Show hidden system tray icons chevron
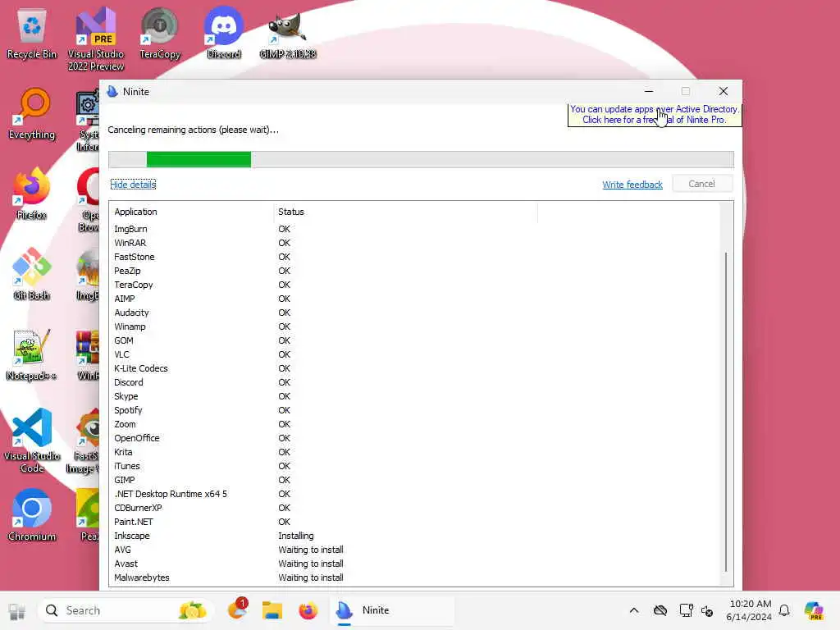This screenshot has width=840, height=630. tap(634, 610)
